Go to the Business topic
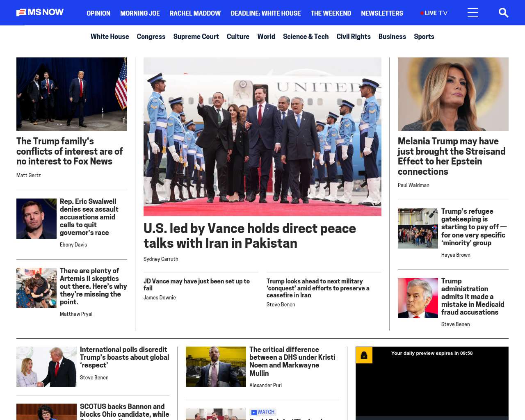The width and height of the screenshot is (525, 420). coord(392,37)
